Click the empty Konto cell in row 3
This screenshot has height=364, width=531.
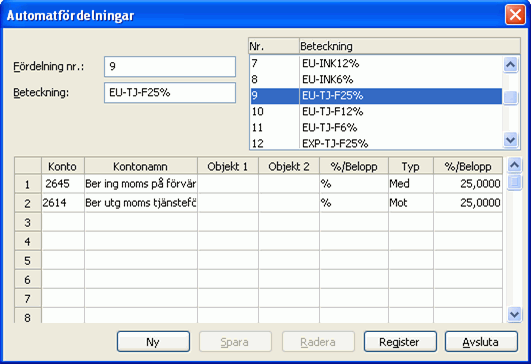63,222
